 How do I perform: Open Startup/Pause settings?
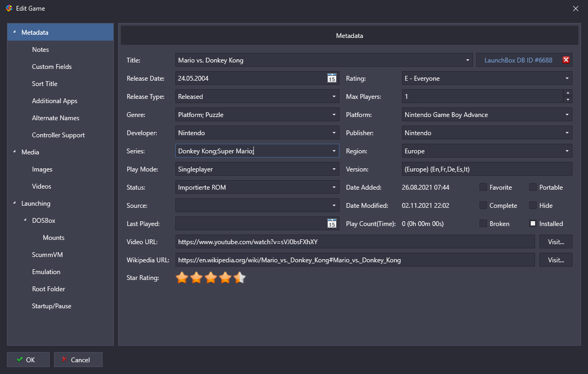click(51, 306)
